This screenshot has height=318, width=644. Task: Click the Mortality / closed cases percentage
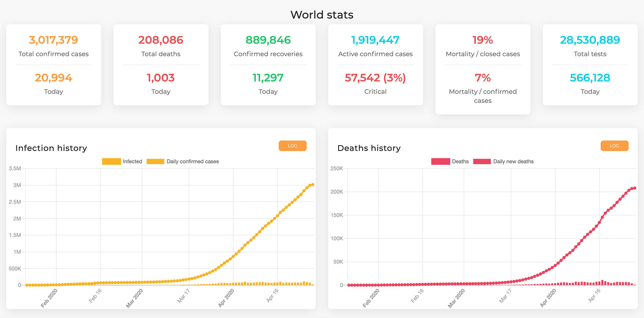(x=482, y=40)
